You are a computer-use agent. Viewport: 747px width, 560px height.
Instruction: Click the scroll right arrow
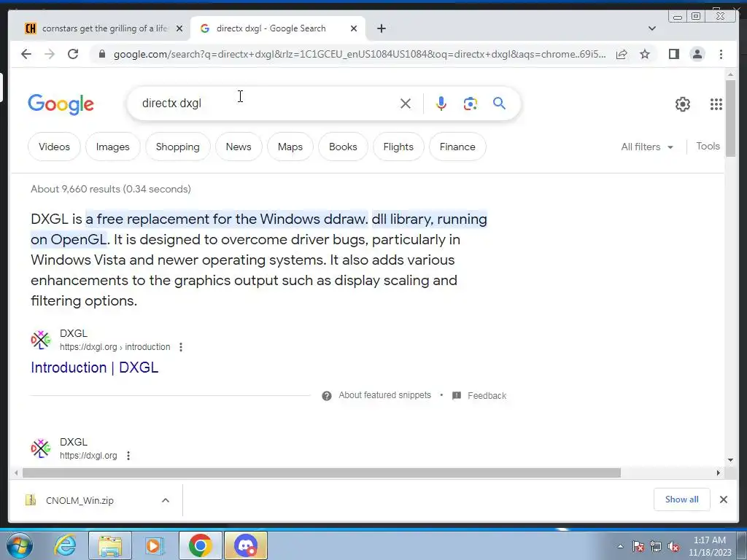(x=718, y=472)
